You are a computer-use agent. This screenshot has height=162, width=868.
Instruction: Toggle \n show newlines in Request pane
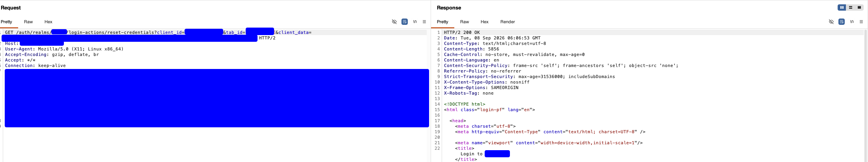point(415,22)
